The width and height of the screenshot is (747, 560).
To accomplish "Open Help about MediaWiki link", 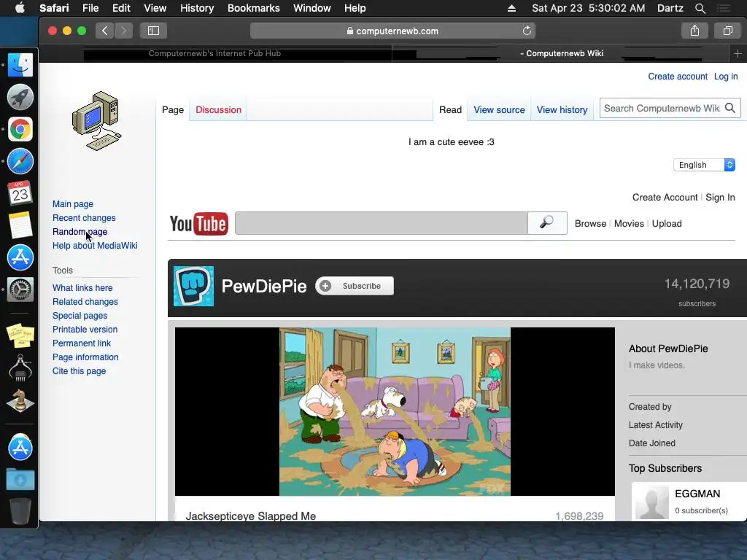I will 95,245.
